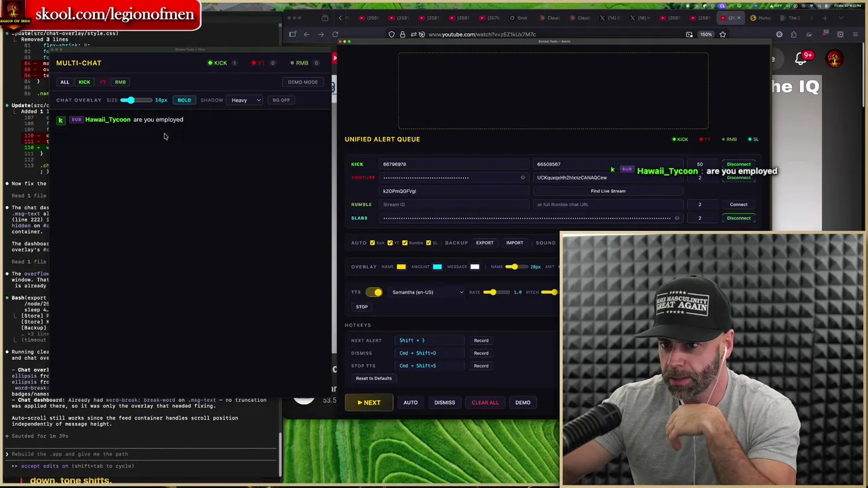Open the overlay MESSAGE white color swatch
Image resolution: width=868 pixels, height=488 pixels.
[475, 267]
